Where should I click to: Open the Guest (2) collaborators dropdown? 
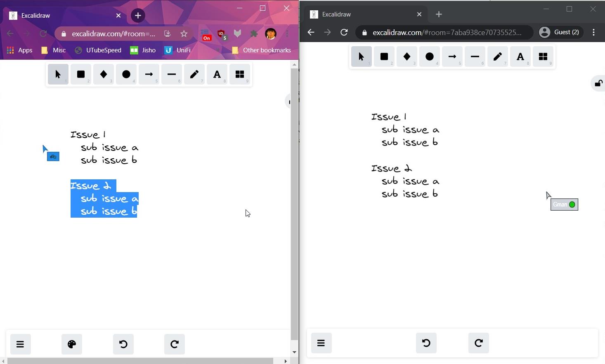pyautogui.click(x=560, y=32)
